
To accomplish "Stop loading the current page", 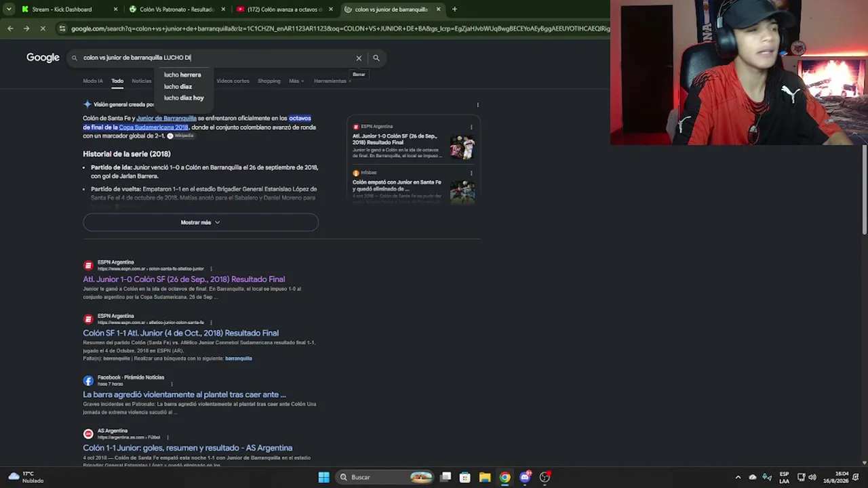I will (x=42, y=28).
